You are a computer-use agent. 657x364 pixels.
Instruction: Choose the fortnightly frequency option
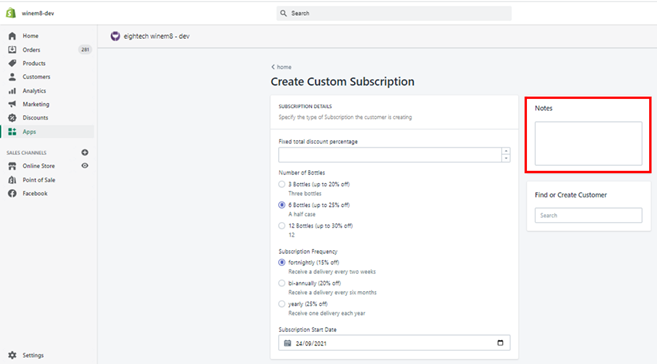click(x=282, y=263)
